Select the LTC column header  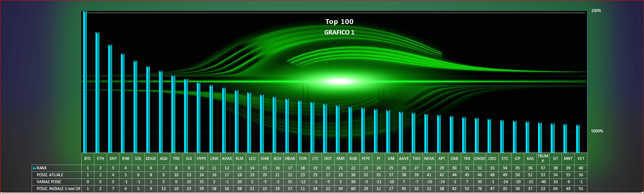[315, 159]
